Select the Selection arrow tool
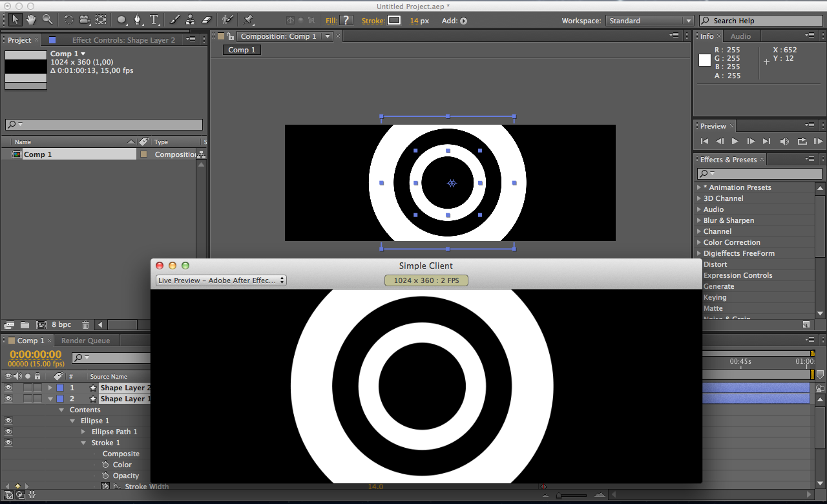 [x=15, y=20]
